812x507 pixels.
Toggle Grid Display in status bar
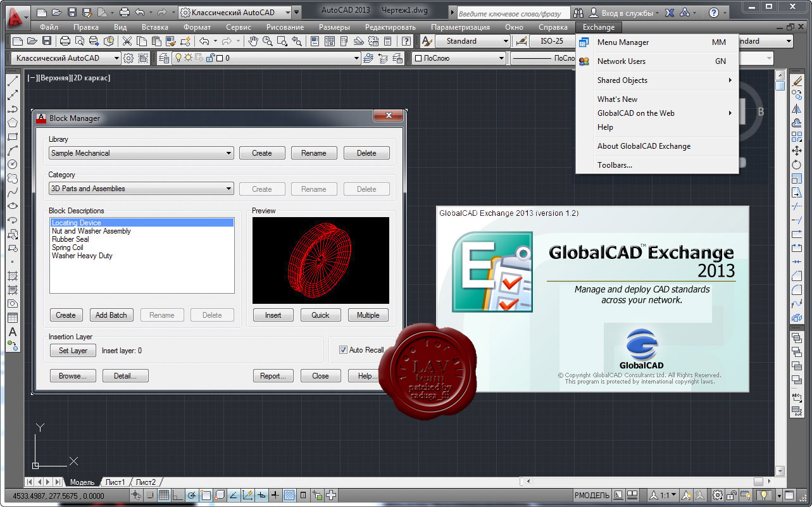click(x=164, y=496)
